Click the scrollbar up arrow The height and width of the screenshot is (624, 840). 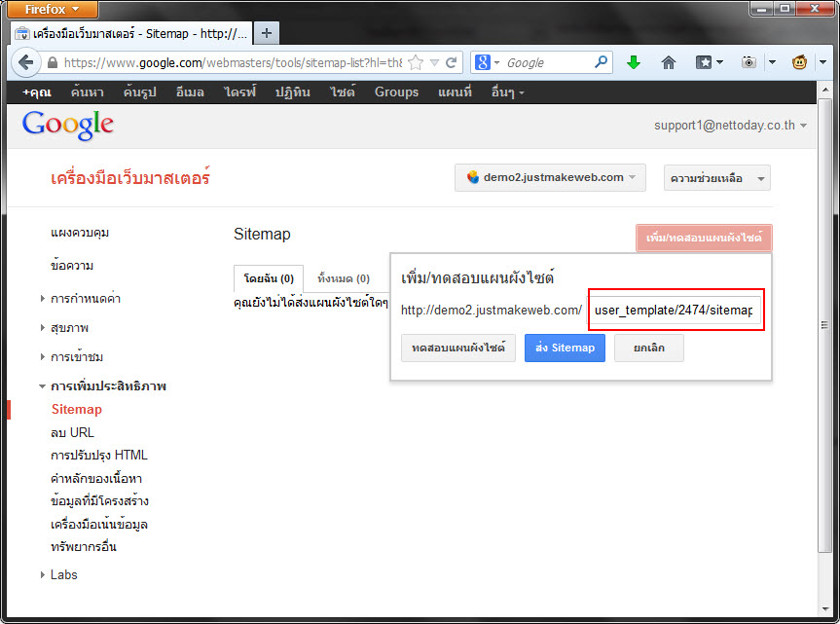(824, 89)
